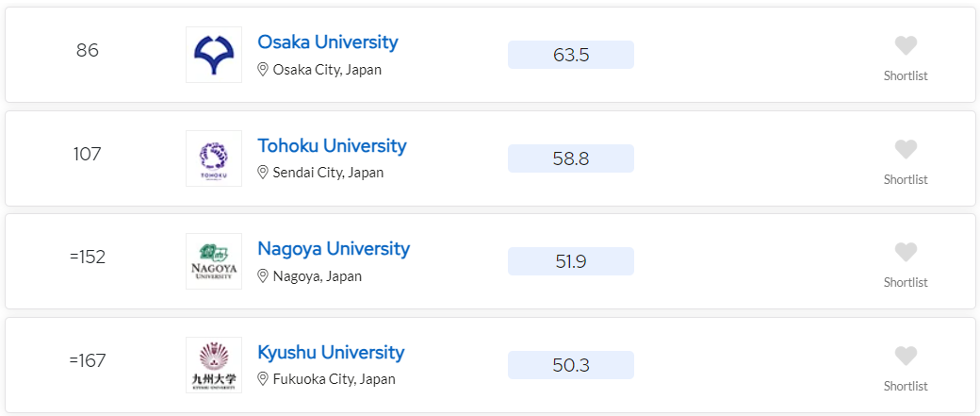Click location pin next to Fukuoka City
This screenshot has height=416, width=980.
pyautogui.click(x=263, y=379)
